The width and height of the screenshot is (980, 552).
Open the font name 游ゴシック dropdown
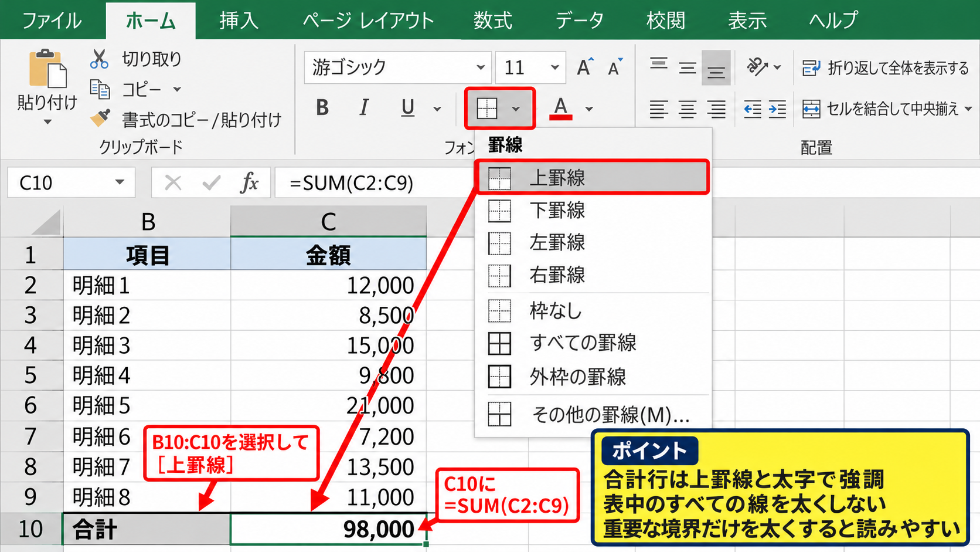click(481, 67)
